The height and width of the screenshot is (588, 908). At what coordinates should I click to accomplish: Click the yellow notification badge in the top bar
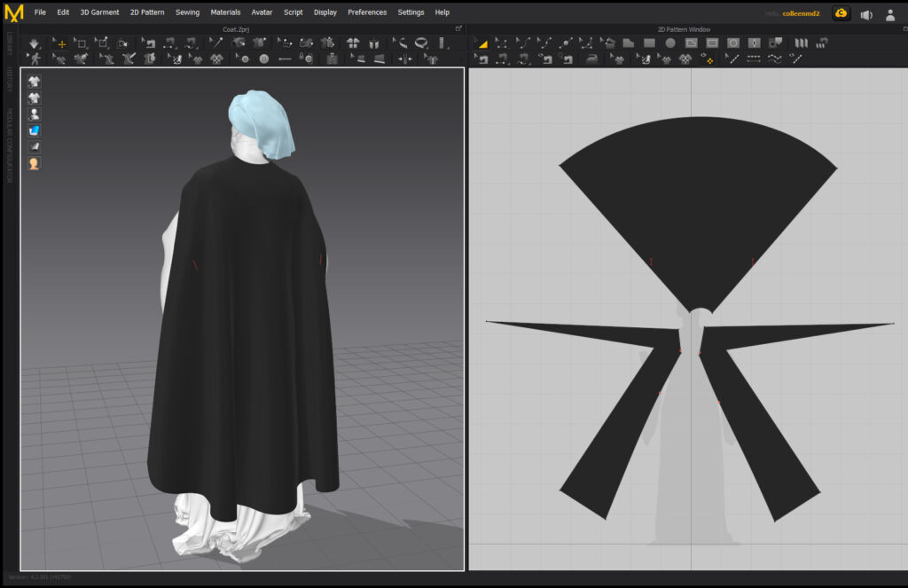tap(841, 13)
